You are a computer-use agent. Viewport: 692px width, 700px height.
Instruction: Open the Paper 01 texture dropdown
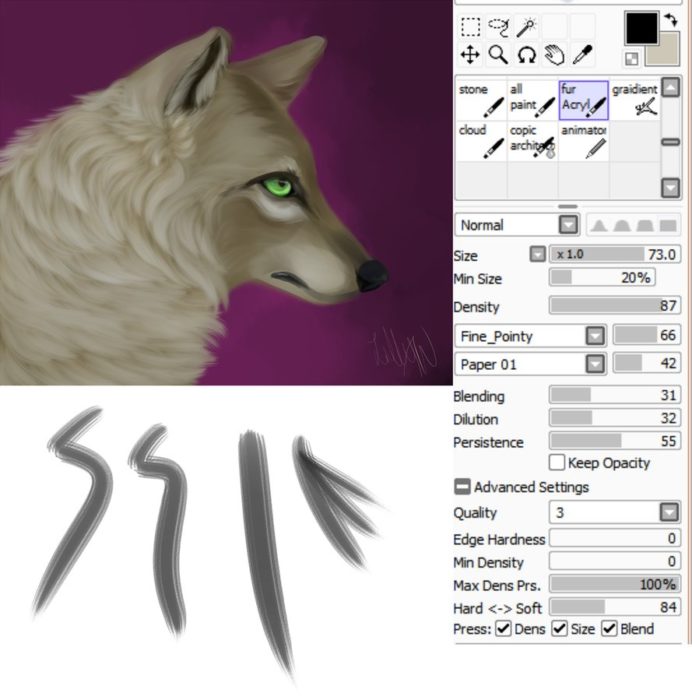point(595,364)
